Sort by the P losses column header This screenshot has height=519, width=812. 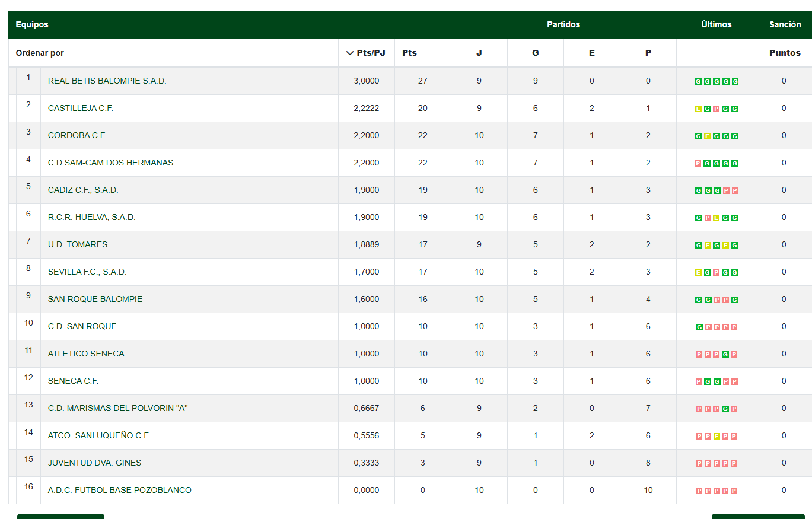click(x=648, y=53)
